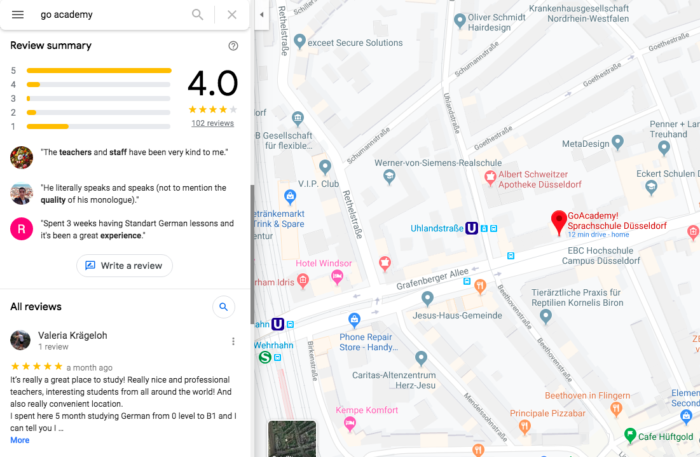Click MetaDesign map pin

(x=617, y=142)
